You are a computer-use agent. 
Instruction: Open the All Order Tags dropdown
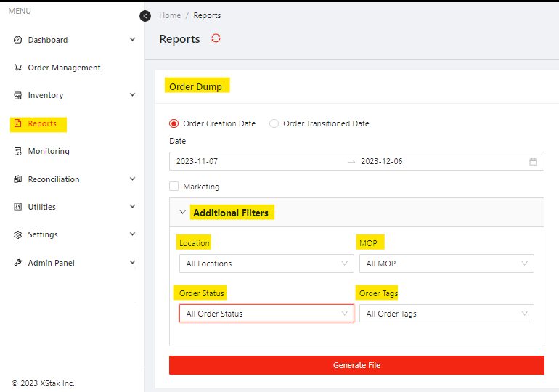pyautogui.click(x=446, y=314)
